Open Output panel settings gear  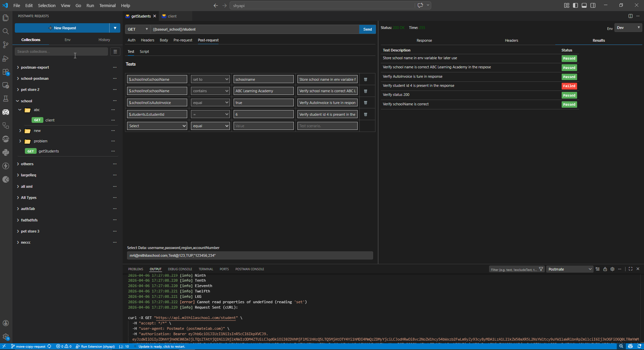(x=612, y=269)
